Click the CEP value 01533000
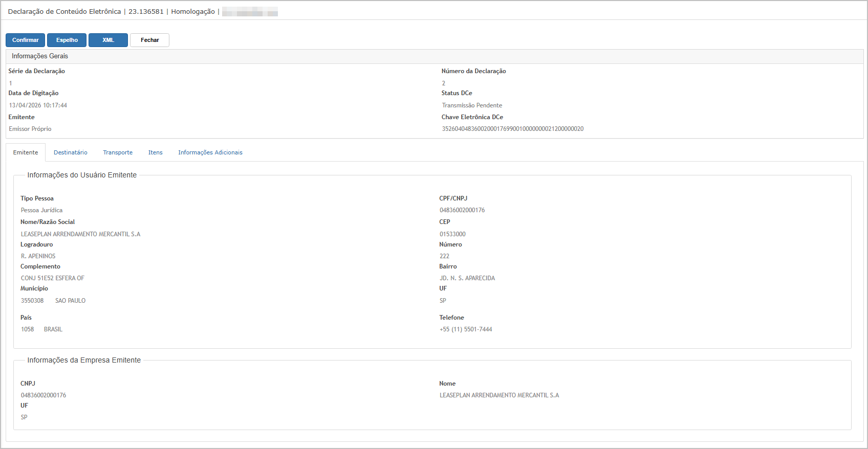The width and height of the screenshot is (868, 449). [452, 234]
